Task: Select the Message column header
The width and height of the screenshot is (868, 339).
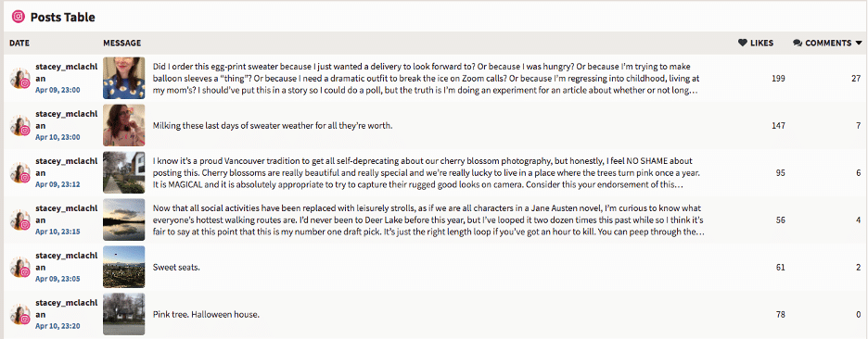Action: (x=121, y=43)
